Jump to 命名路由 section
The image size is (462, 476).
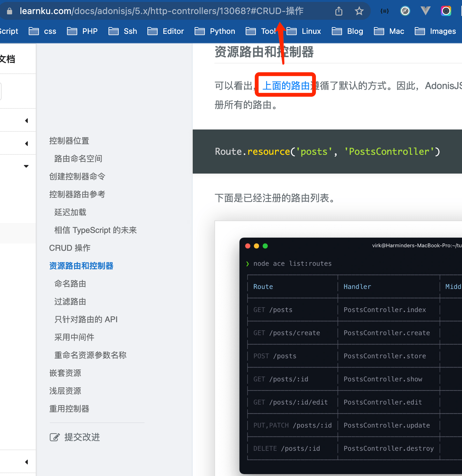70,284
